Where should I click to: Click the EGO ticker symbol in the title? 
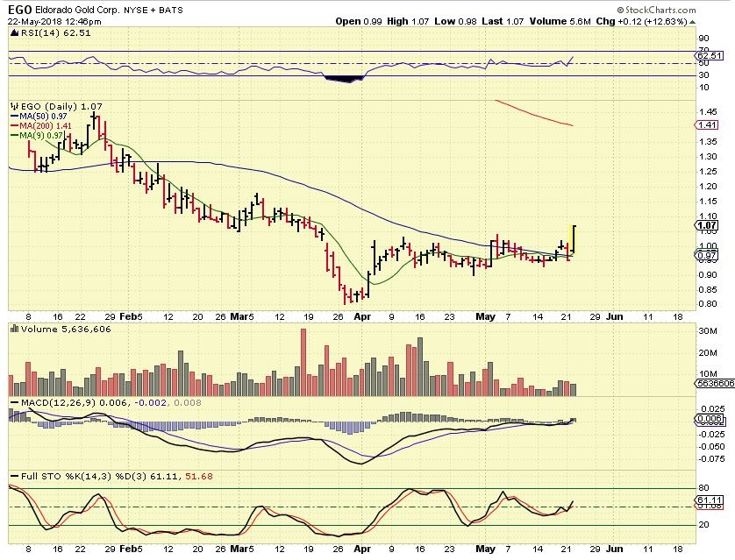tap(20, 9)
